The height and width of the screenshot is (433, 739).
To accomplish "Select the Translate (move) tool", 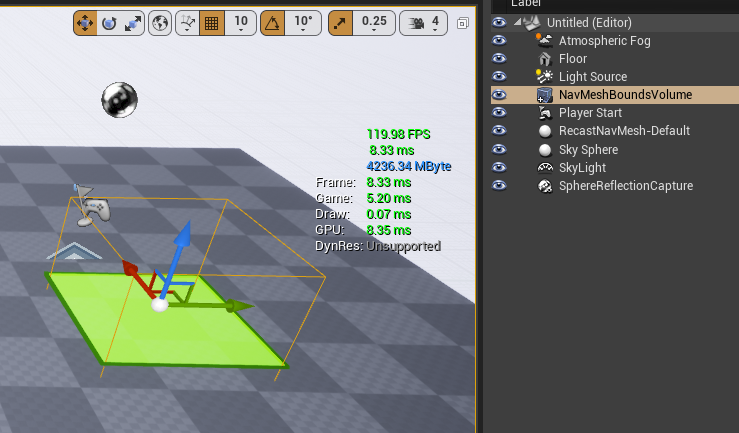I will pos(85,23).
